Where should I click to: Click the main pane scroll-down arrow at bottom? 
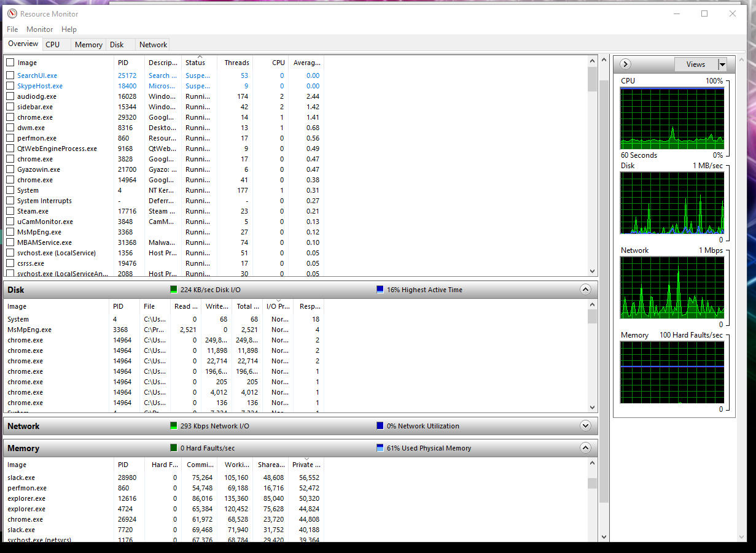coord(604,536)
